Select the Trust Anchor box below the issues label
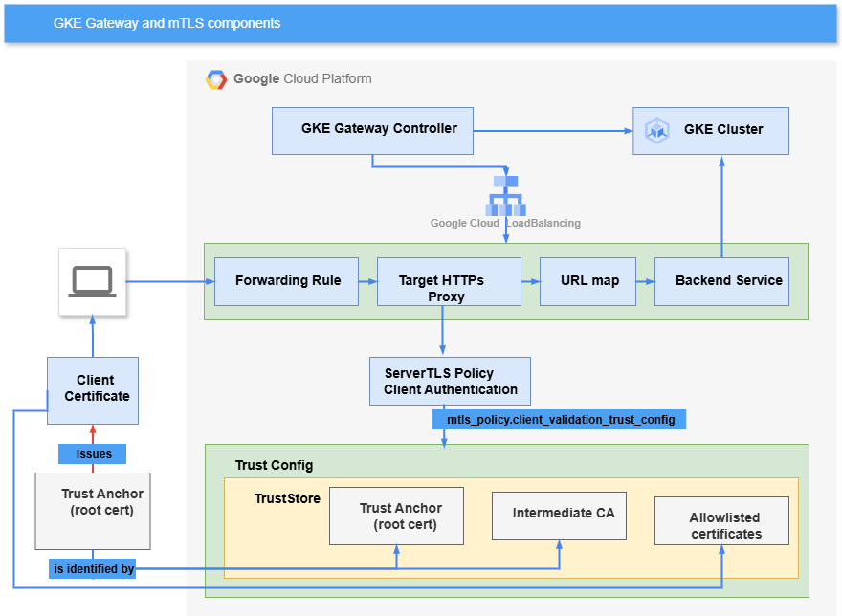The height and width of the screenshot is (616, 842). tap(93, 512)
